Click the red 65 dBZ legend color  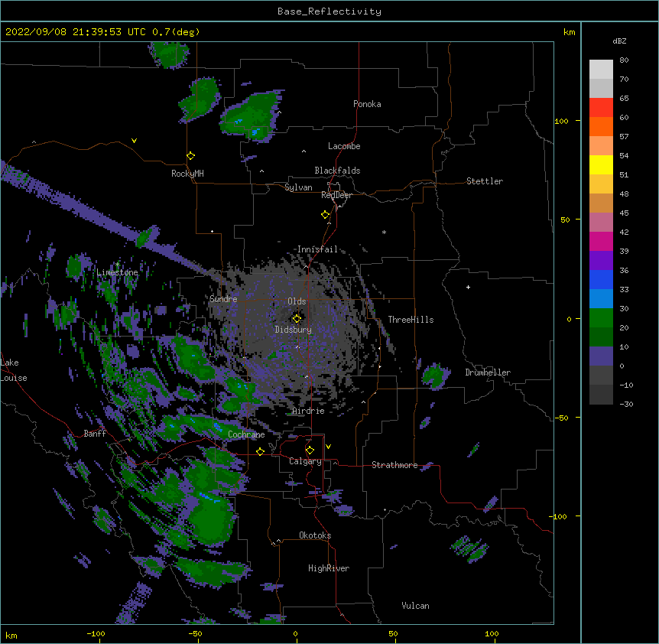tap(601, 107)
